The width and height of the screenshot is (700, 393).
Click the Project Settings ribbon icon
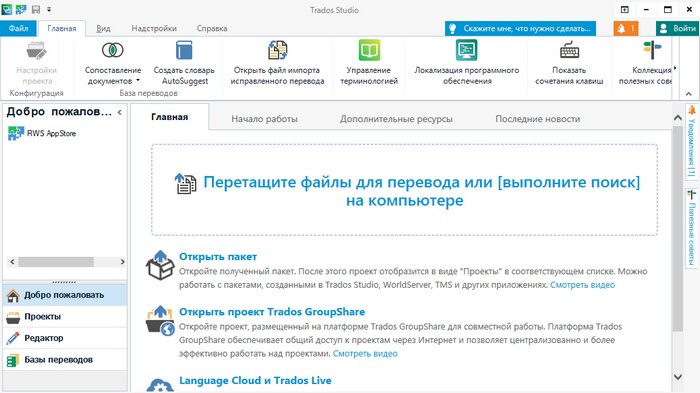point(36,50)
